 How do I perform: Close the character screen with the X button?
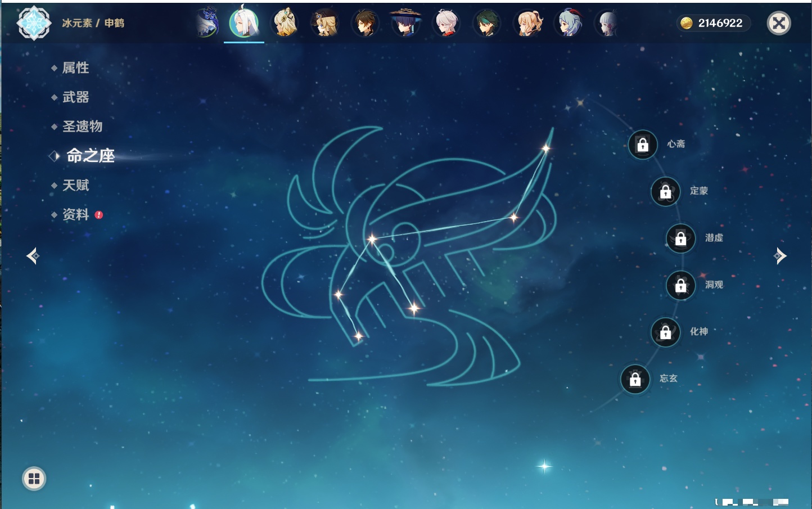point(779,23)
